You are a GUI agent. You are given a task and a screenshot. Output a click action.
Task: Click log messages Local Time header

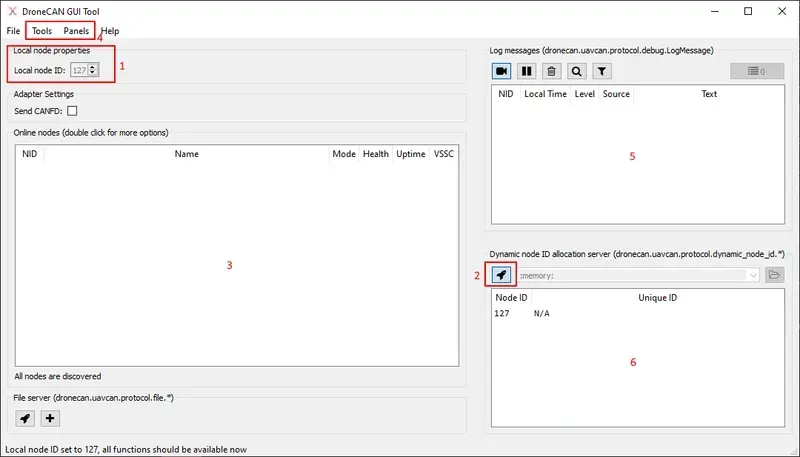[x=545, y=94]
